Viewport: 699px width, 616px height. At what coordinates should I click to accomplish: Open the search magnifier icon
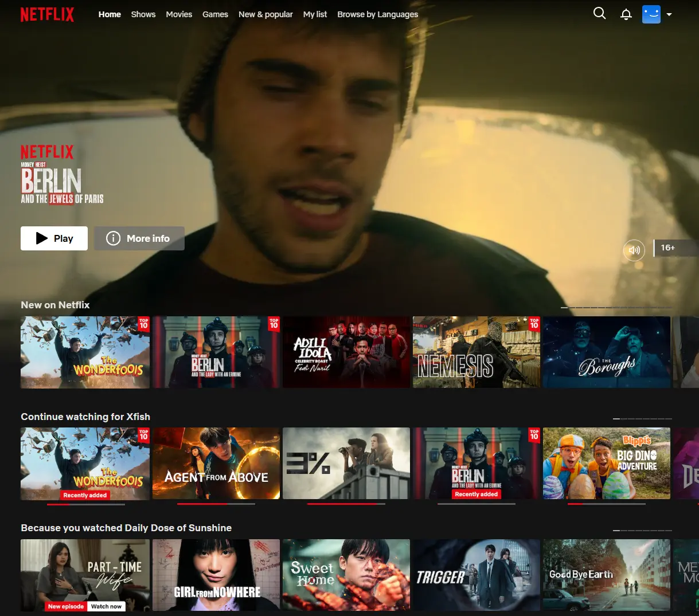[x=599, y=13]
